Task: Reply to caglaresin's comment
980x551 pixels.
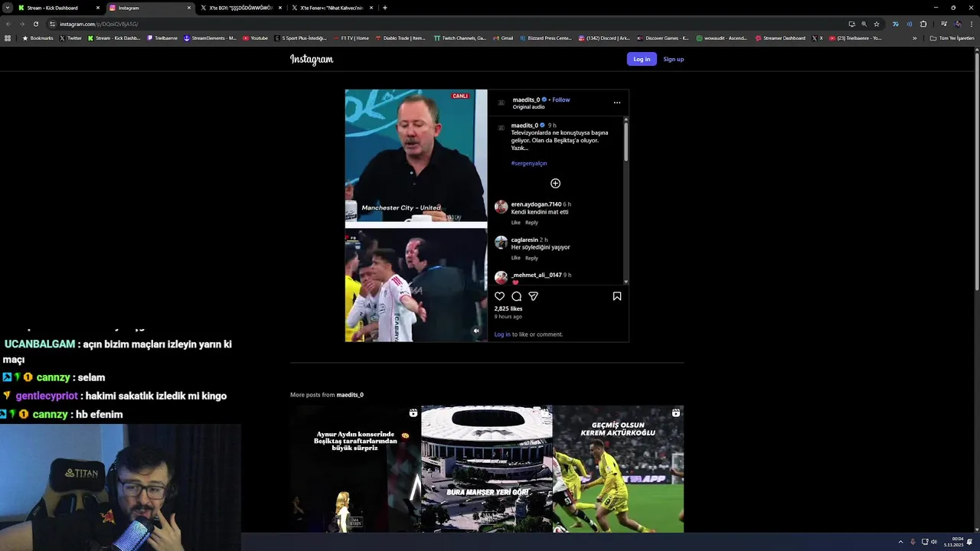Action: coord(532,258)
